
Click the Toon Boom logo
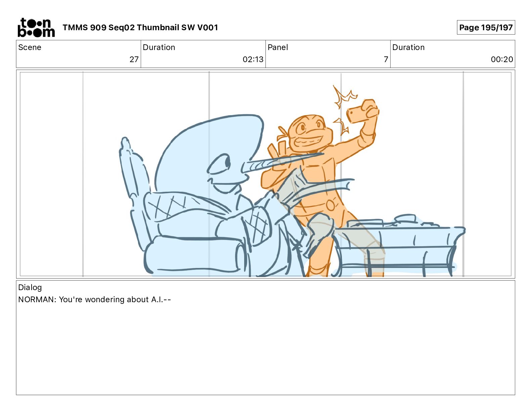point(36,28)
